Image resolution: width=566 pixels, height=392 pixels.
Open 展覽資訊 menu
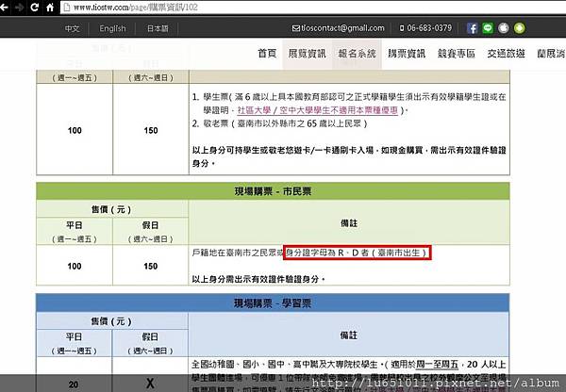(307, 54)
